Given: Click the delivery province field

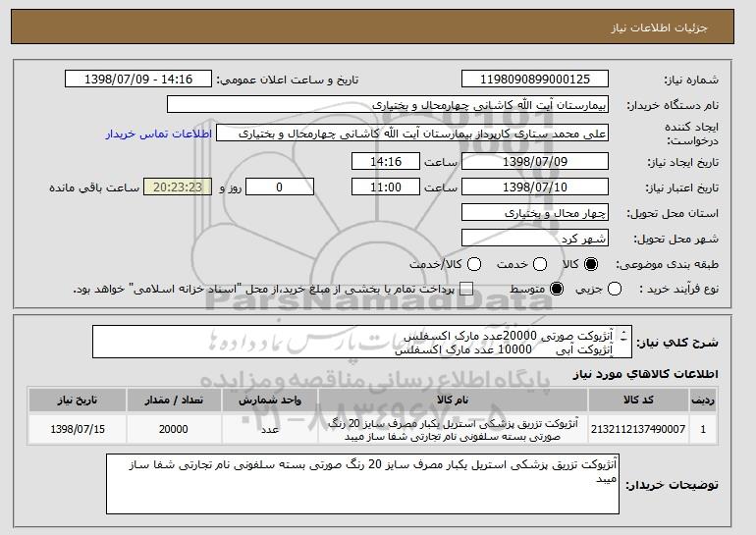Looking at the screenshot, I should [x=535, y=213].
